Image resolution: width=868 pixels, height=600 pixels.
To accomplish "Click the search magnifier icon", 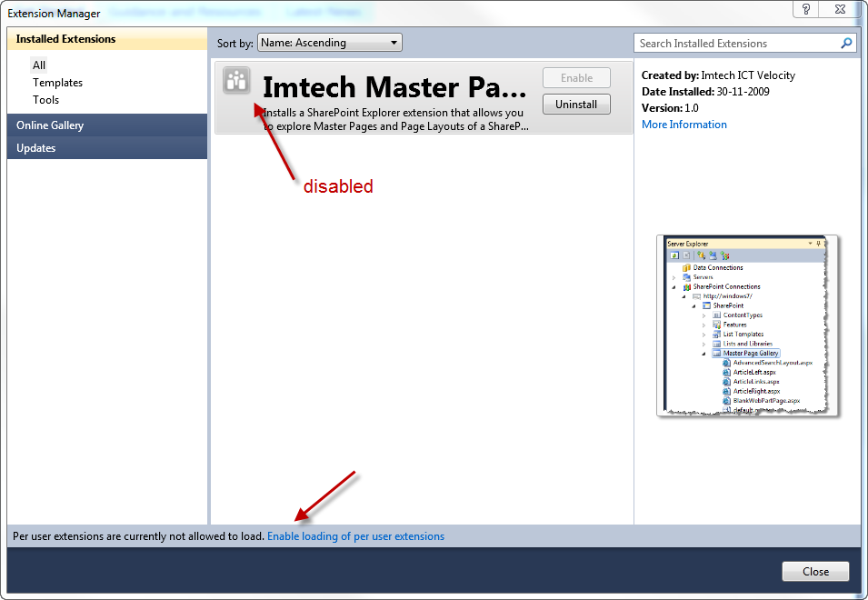I will [x=846, y=43].
